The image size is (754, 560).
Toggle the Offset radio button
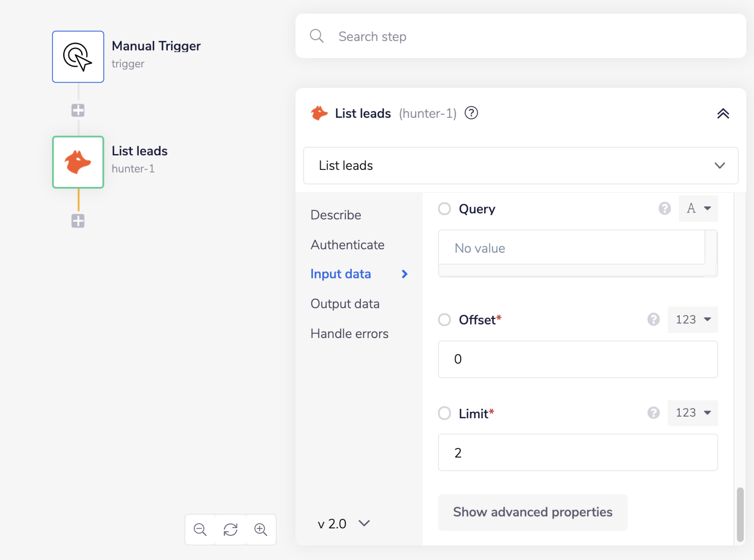click(x=444, y=320)
